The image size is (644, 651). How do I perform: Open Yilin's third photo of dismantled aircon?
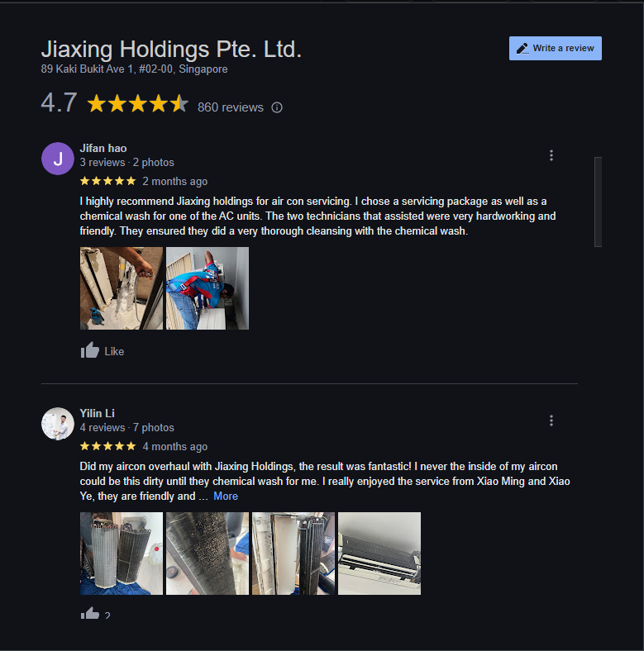coord(293,554)
